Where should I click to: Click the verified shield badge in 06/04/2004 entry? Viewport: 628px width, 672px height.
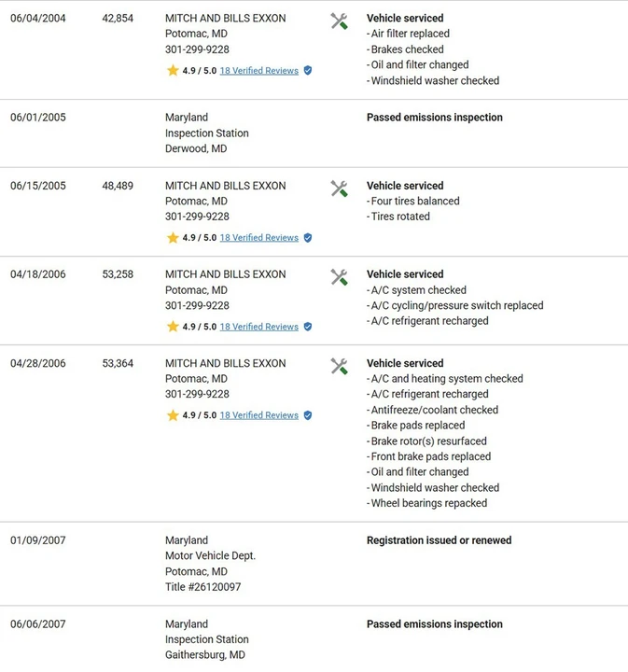(x=308, y=70)
